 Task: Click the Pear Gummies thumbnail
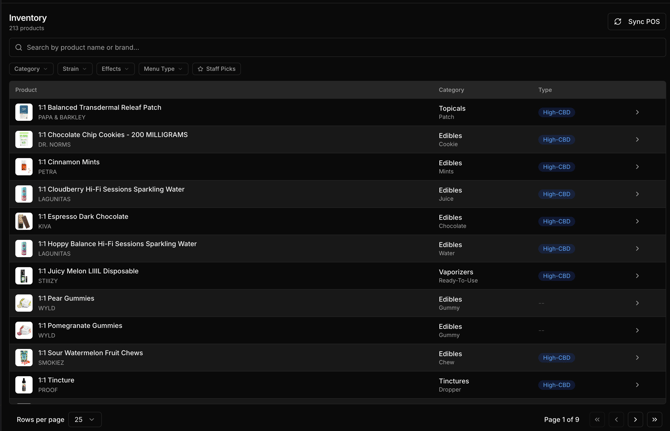(24, 303)
